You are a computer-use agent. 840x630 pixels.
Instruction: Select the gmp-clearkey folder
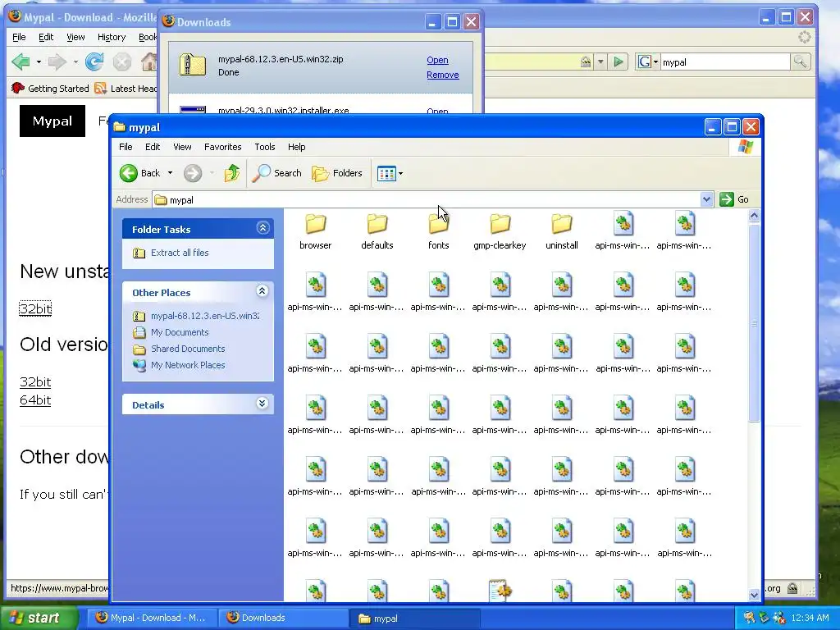(500, 232)
